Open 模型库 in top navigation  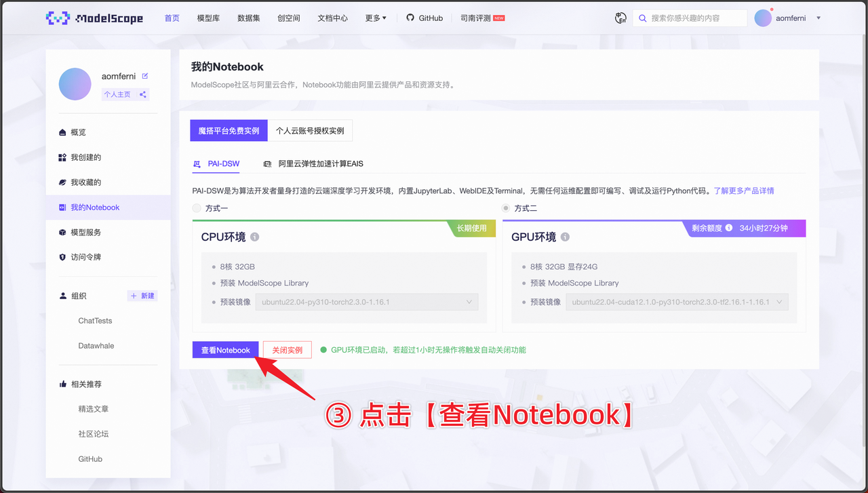pos(208,18)
